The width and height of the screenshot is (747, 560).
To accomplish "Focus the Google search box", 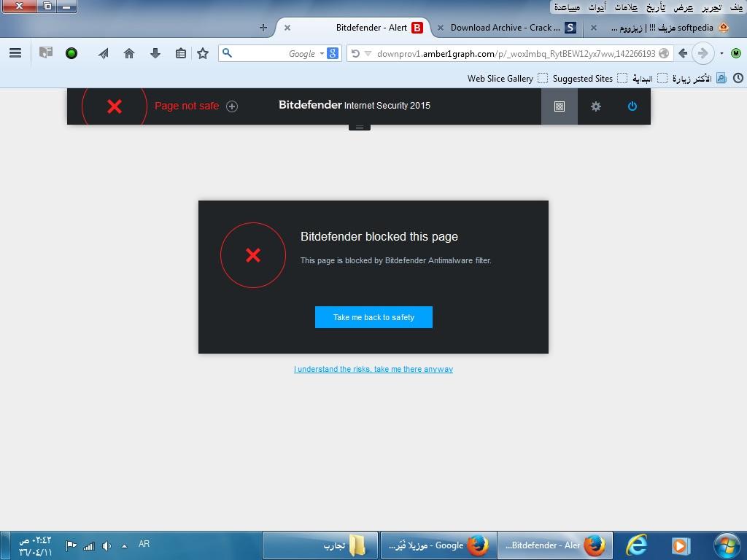I will coord(280,53).
